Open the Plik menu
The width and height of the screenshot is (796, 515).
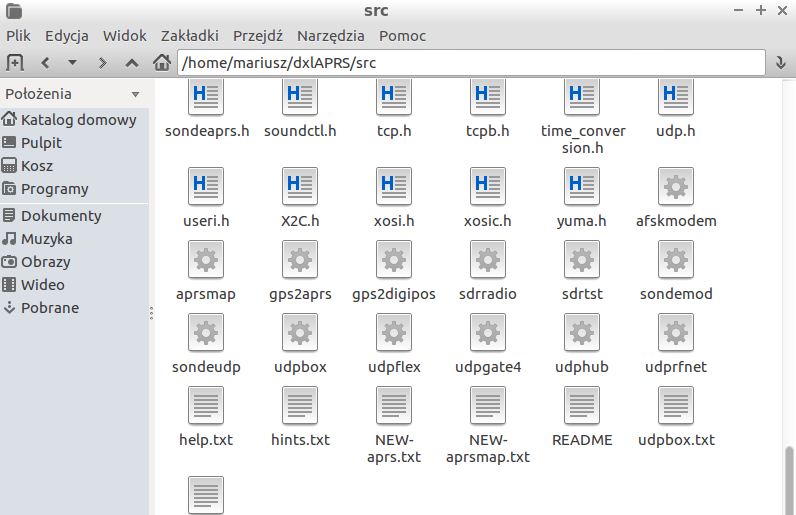click(18, 36)
